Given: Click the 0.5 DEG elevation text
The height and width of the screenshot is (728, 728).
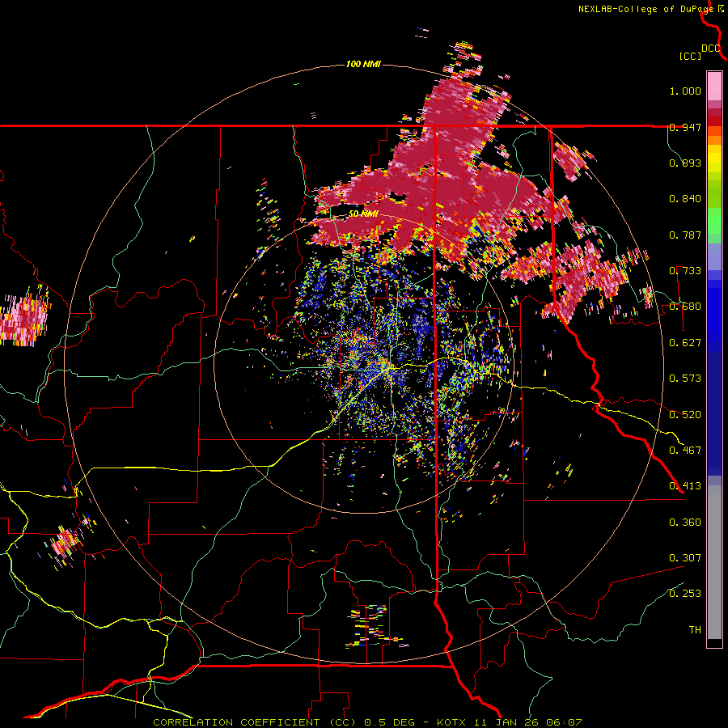Looking at the screenshot, I should click(x=388, y=722).
